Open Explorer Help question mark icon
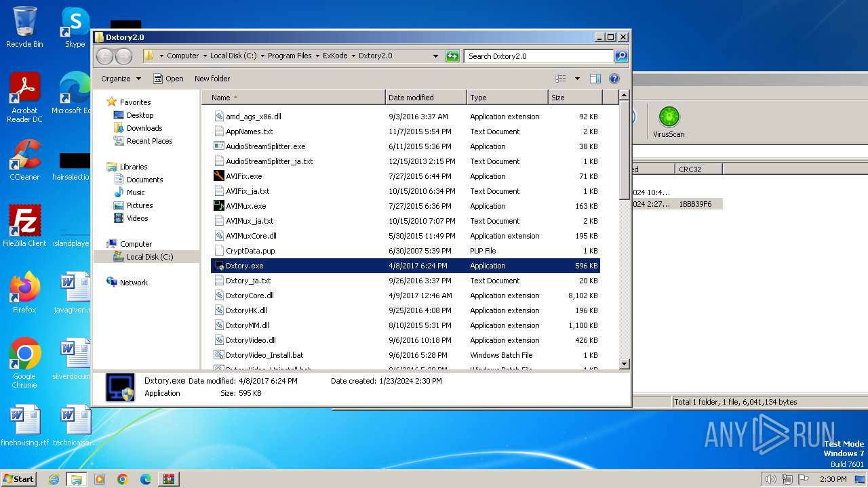The height and width of the screenshot is (488, 868). 614,79
